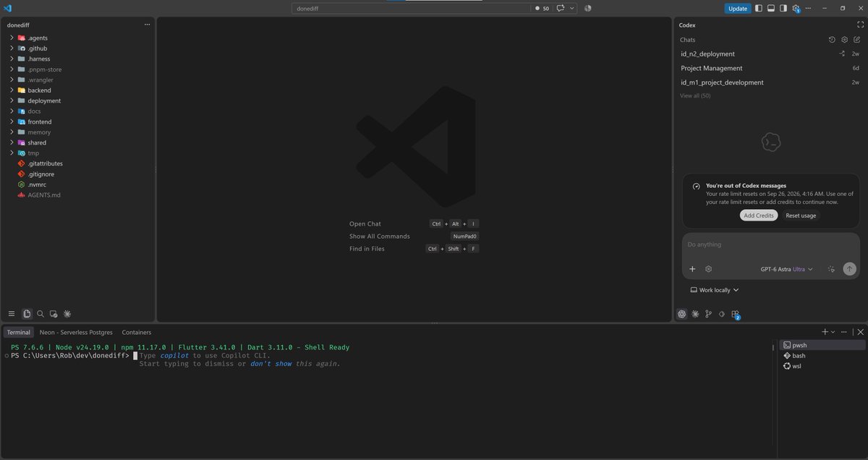Click the starburst icon in left sidebar bar
The width and height of the screenshot is (868, 460).
tap(67, 314)
